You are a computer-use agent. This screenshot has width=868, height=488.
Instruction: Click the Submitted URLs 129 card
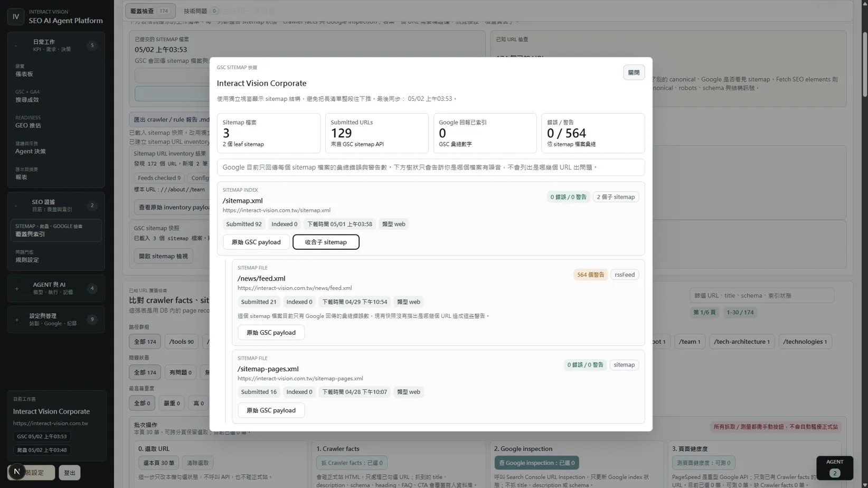click(376, 133)
